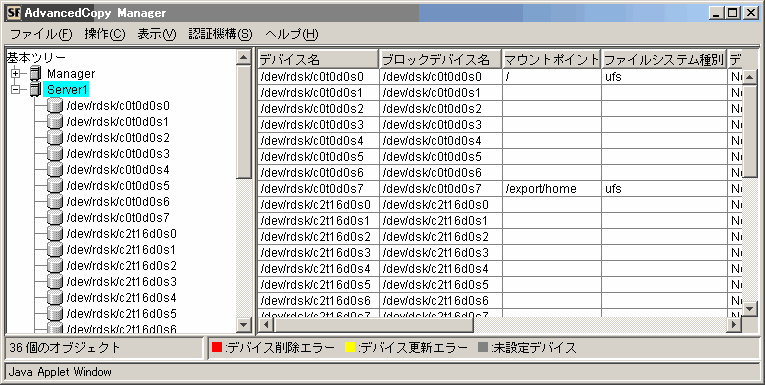
Task: Click red デバイス削除エラー legend swatch
Action: pos(217,347)
